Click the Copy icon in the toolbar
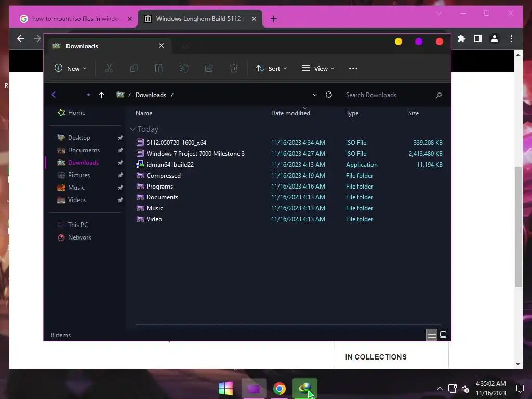This screenshot has width=532, height=399. [134, 68]
